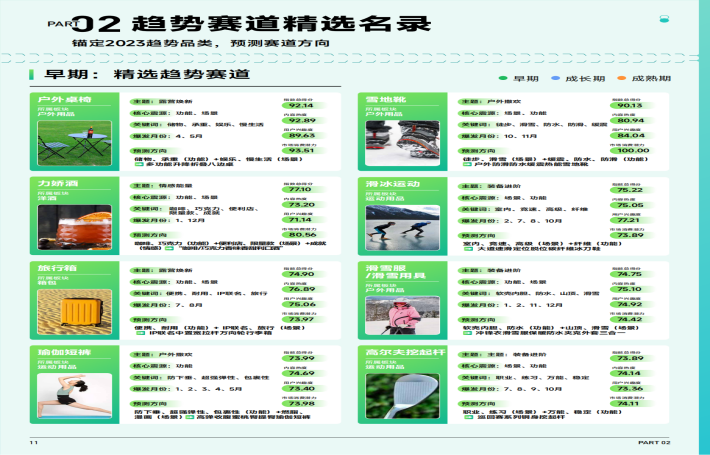Click the blue 成长期 legend dot
The width and height of the screenshot is (710, 455).
559,78
